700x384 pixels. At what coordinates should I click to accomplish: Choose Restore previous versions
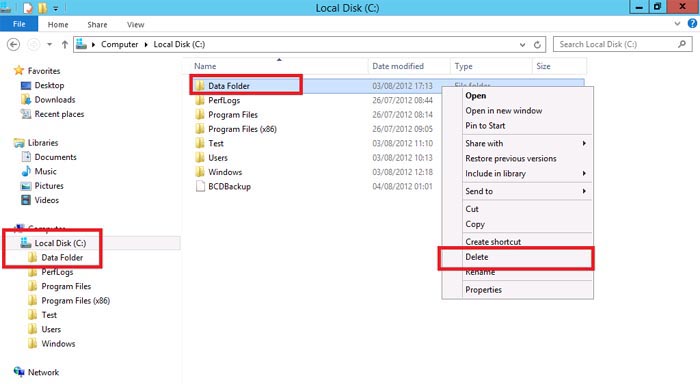[x=511, y=159]
